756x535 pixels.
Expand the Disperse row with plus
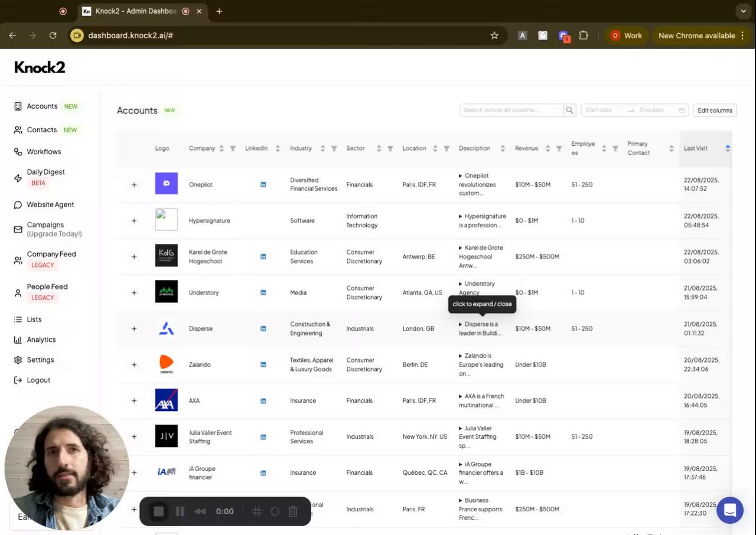point(134,329)
